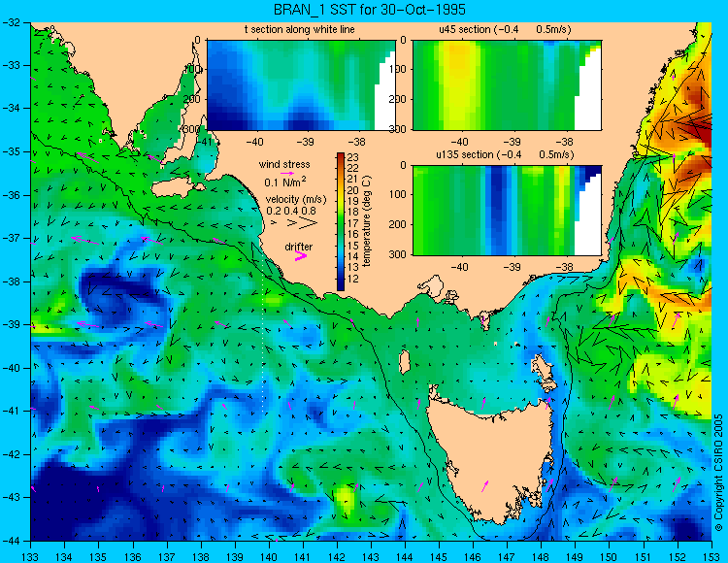The height and width of the screenshot is (563, 728).
Task: Click the dotted white section line
Action: [263, 332]
